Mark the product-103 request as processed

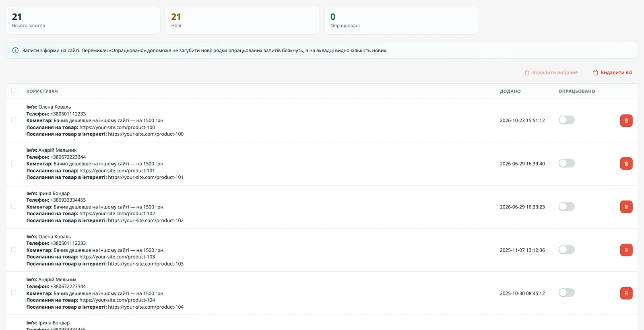pos(566,250)
